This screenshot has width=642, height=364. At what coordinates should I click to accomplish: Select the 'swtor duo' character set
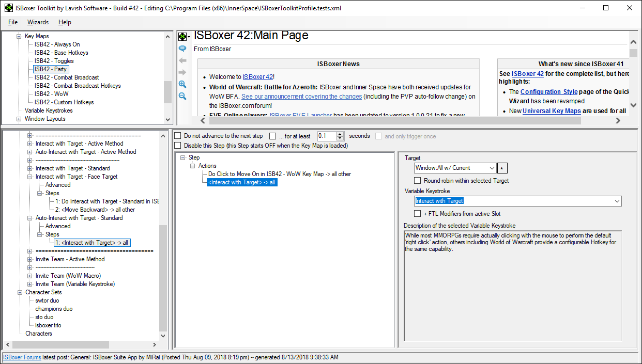click(x=47, y=300)
